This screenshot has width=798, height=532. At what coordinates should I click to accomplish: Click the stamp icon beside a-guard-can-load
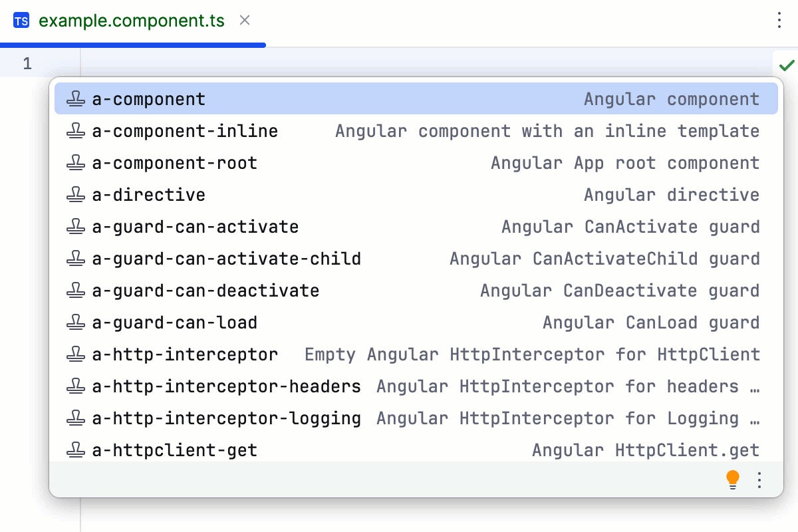click(74, 322)
